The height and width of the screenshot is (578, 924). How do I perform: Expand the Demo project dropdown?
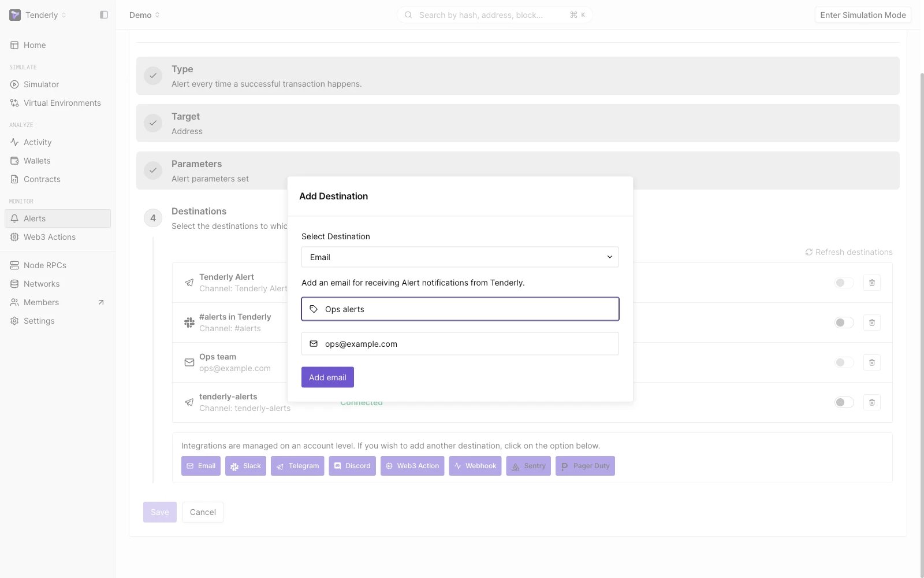coord(144,15)
